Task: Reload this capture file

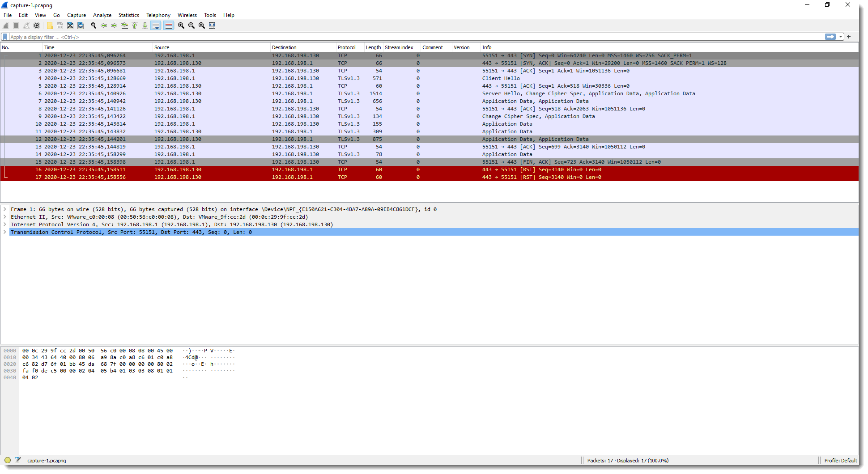Action: coord(81,25)
